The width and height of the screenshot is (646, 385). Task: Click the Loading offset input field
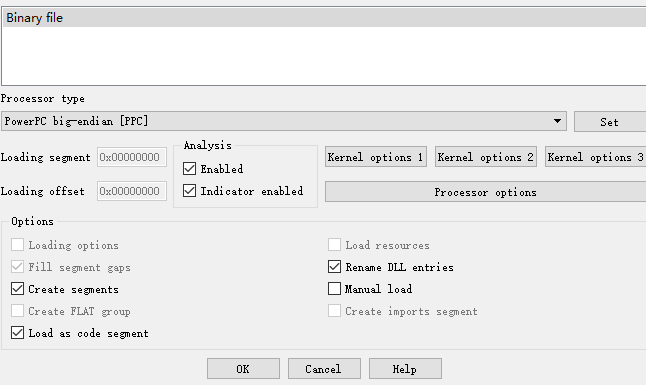point(132,191)
